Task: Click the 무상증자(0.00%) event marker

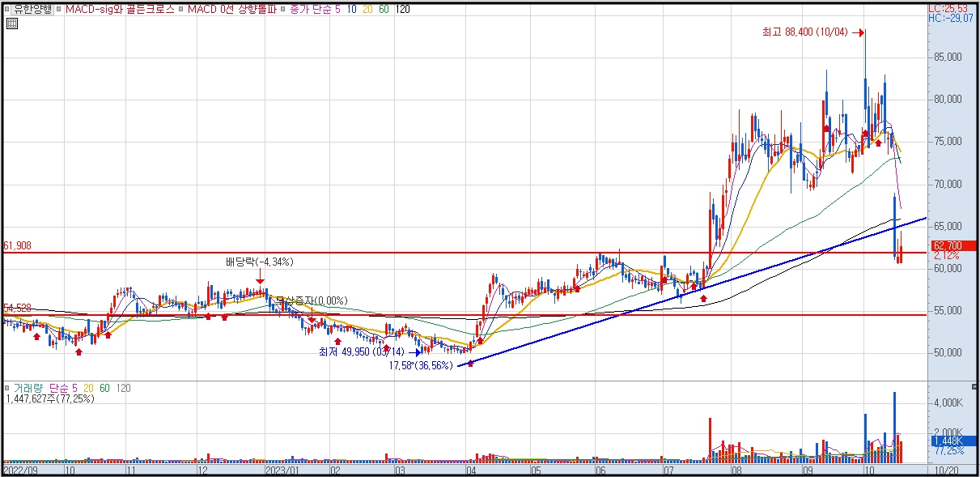Action: pos(311,300)
